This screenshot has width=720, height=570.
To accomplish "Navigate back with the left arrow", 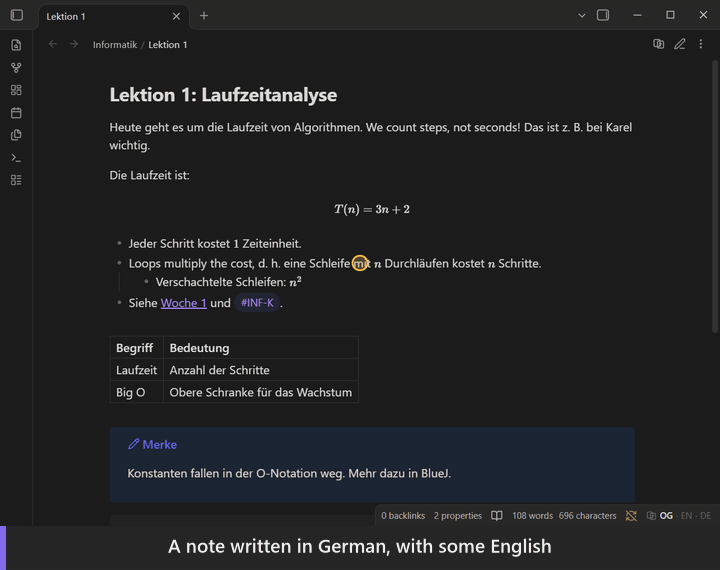I will (x=53, y=44).
